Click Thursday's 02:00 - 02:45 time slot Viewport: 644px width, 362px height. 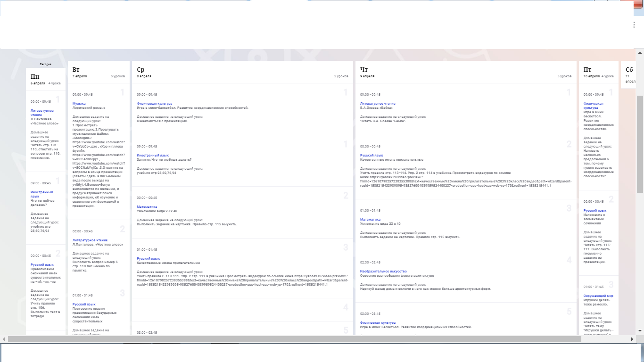(370, 262)
